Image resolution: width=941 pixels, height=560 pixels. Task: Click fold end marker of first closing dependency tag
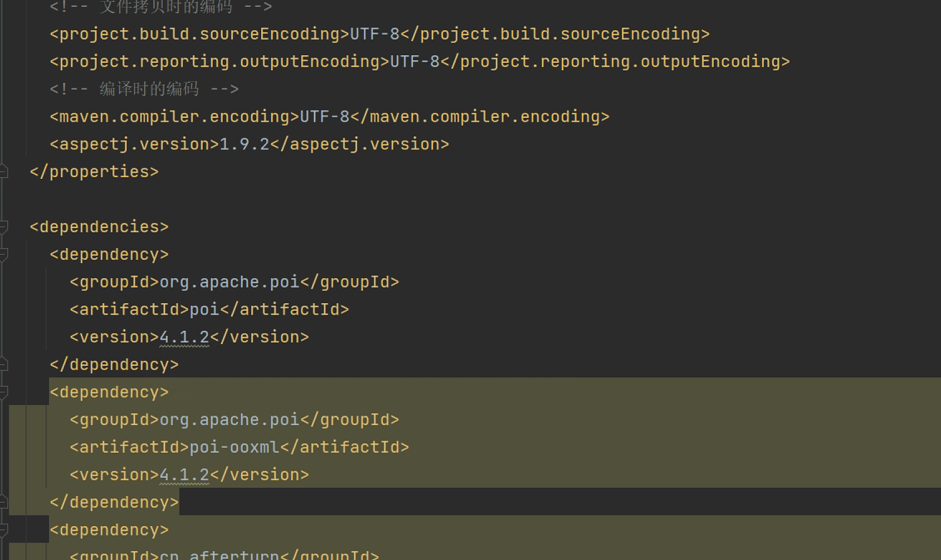tap(4, 364)
